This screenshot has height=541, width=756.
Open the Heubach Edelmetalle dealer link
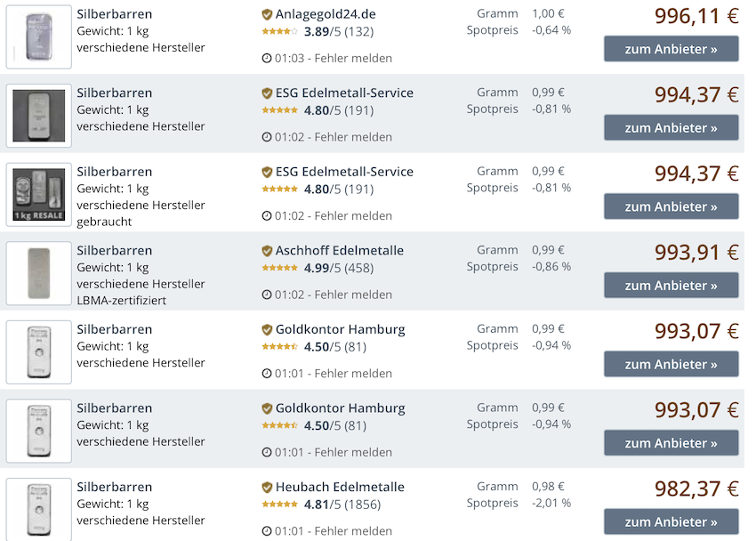340,488
